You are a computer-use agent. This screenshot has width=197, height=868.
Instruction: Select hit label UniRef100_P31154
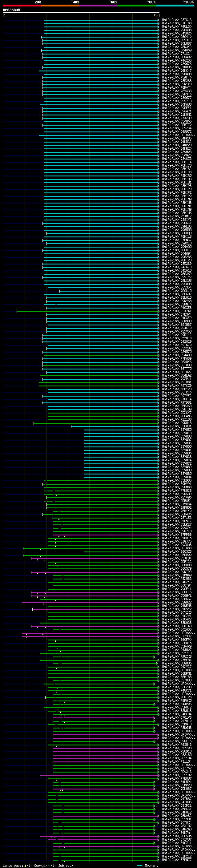pos(177,761)
